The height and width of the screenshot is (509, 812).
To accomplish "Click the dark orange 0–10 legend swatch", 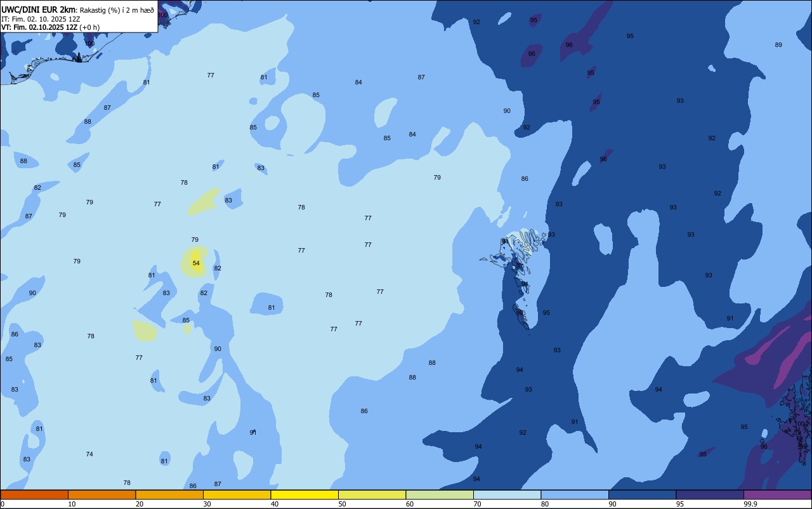I will pyautogui.click(x=34, y=494).
